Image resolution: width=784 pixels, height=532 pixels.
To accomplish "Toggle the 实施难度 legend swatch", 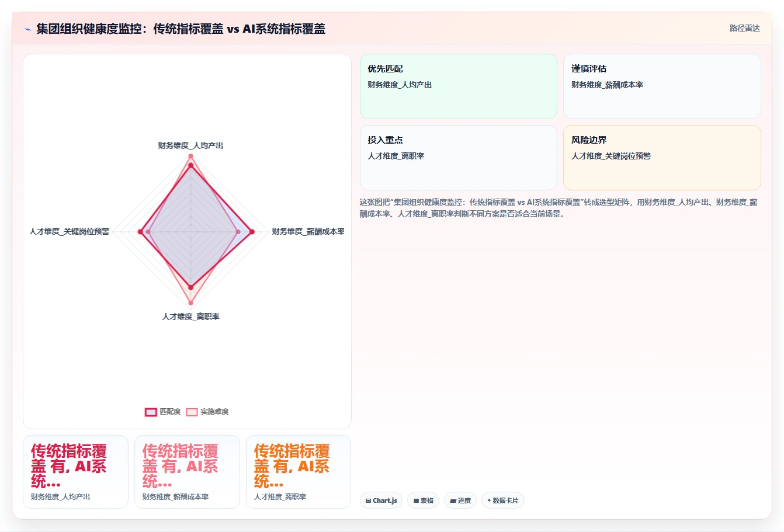I will 192,412.
